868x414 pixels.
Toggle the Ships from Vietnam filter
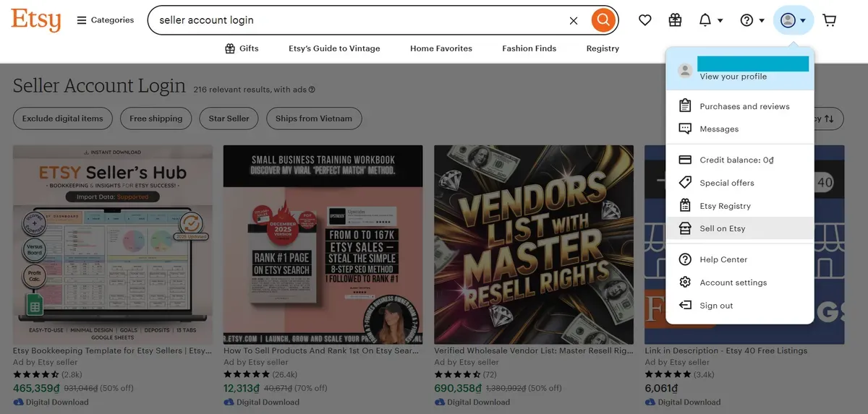(x=314, y=118)
